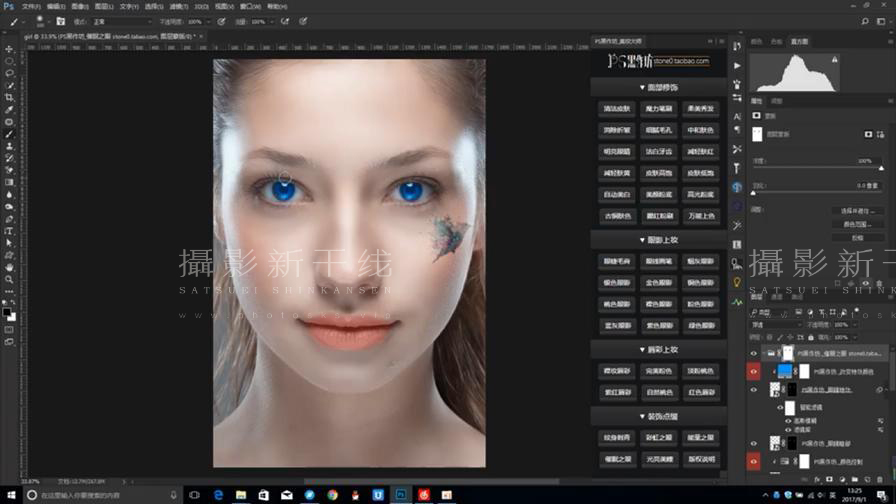
Task: Open the Character panel icon
Action: pyautogui.click(x=737, y=116)
